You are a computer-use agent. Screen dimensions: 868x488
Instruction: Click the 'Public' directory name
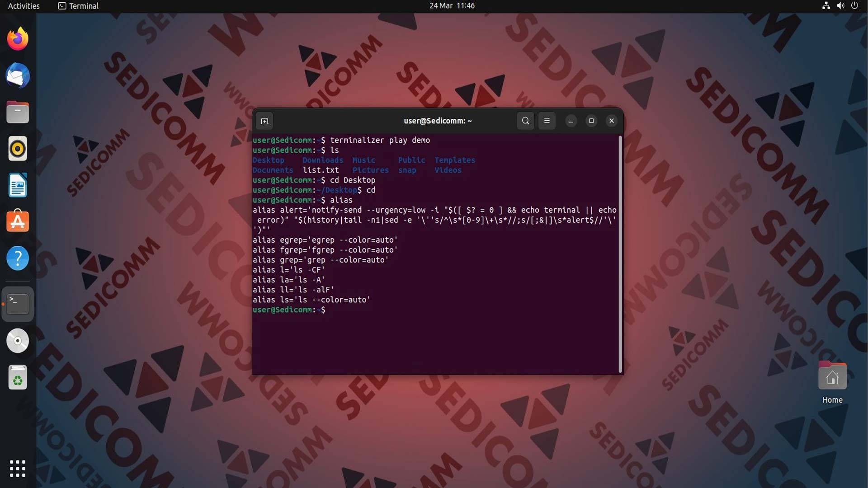pyautogui.click(x=411, y=160)
